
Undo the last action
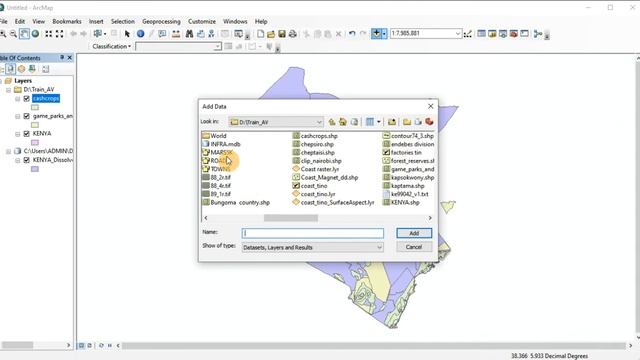pos(352,34)
